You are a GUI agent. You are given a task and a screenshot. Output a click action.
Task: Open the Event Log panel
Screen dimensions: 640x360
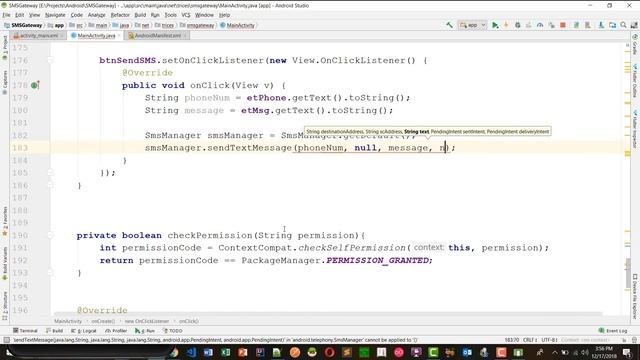pyautogui.click(x=613, y=331)
